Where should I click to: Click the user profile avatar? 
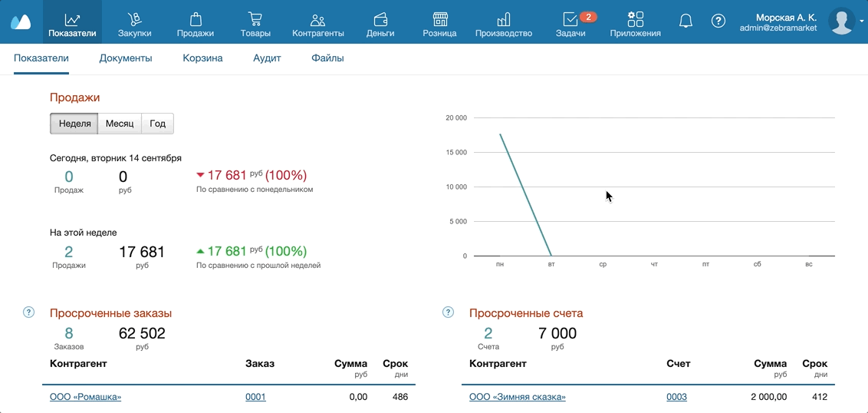coord(842,21)
